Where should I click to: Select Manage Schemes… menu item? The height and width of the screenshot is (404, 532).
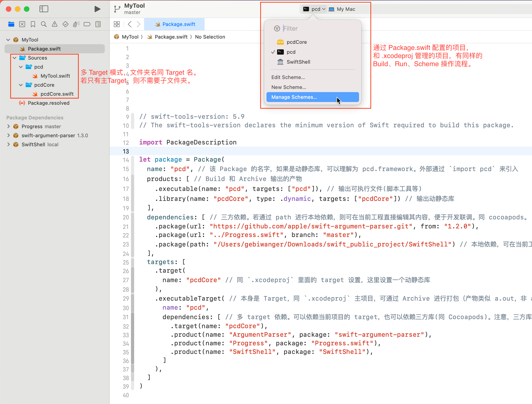313,97
